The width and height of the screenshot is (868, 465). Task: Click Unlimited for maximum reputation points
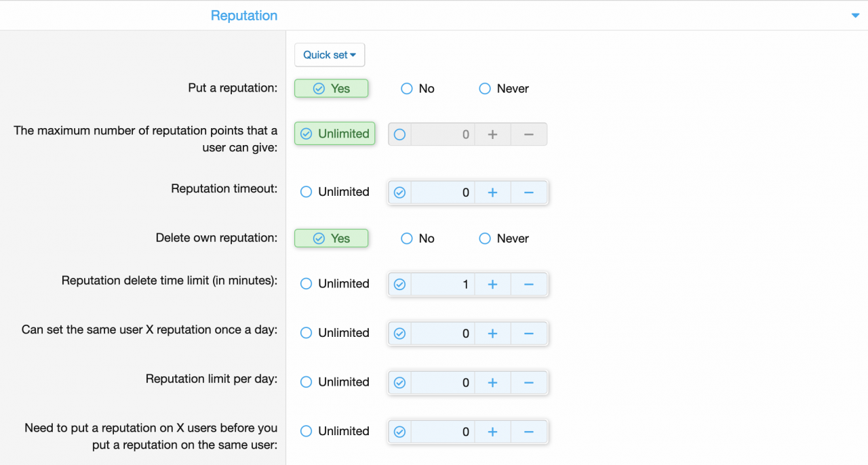coord(334,134)
